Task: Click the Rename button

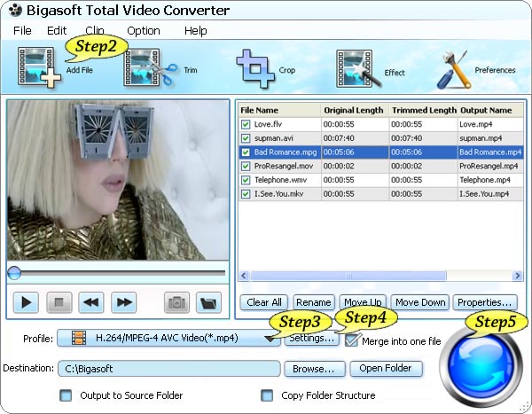Action: click(x=314, y=302)
